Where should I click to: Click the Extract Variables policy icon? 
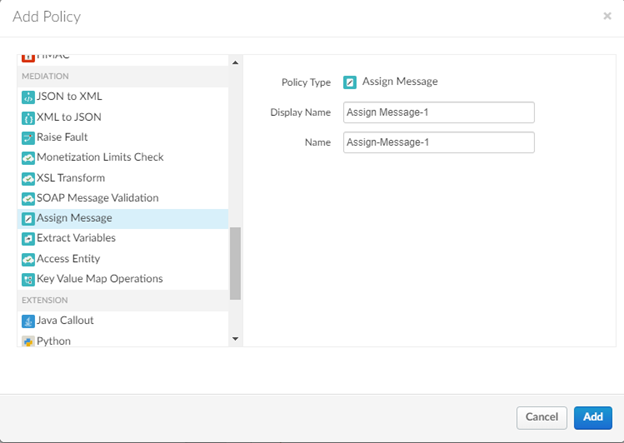coord(28,238)
